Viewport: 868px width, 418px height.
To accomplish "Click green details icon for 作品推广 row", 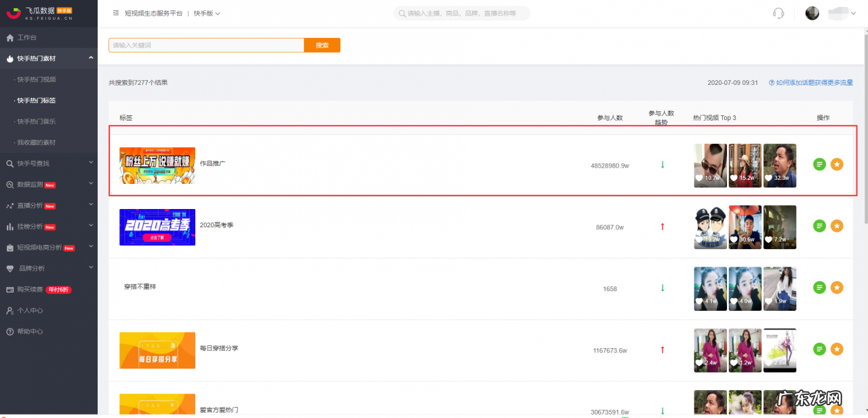I will click(x=820, y=164).
